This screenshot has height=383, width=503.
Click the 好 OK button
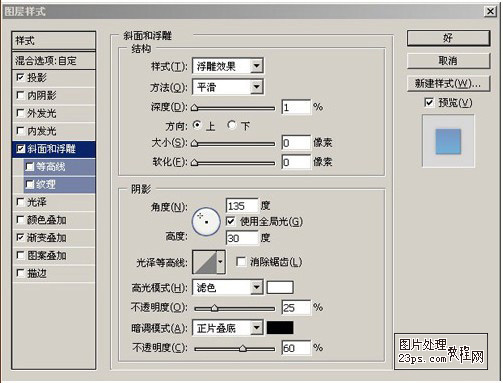(448, 38)
